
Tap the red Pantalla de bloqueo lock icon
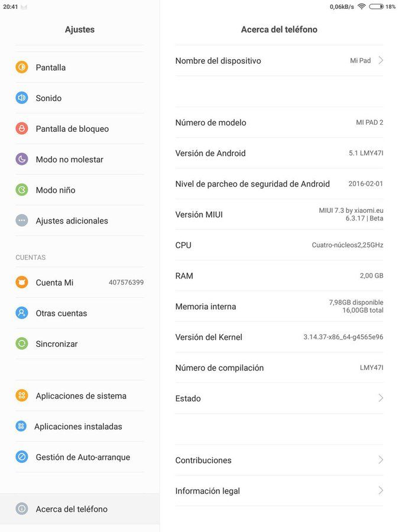tap(22, 129)
